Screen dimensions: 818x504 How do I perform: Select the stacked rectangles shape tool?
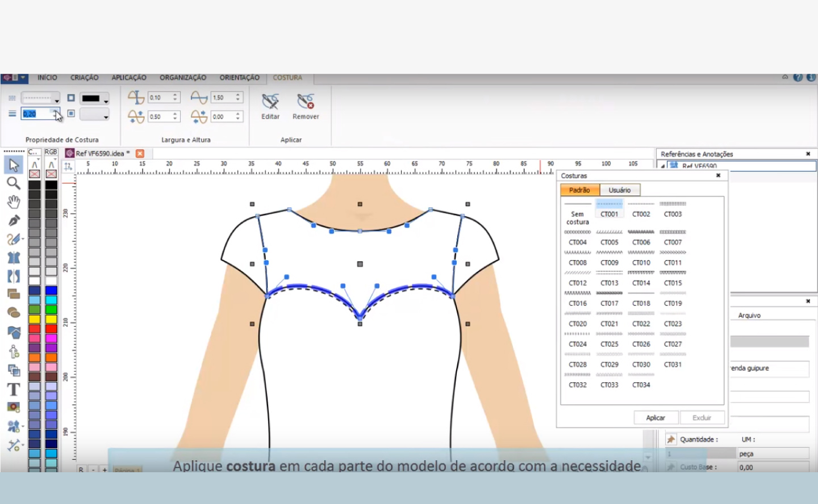[x=14, y=294]
